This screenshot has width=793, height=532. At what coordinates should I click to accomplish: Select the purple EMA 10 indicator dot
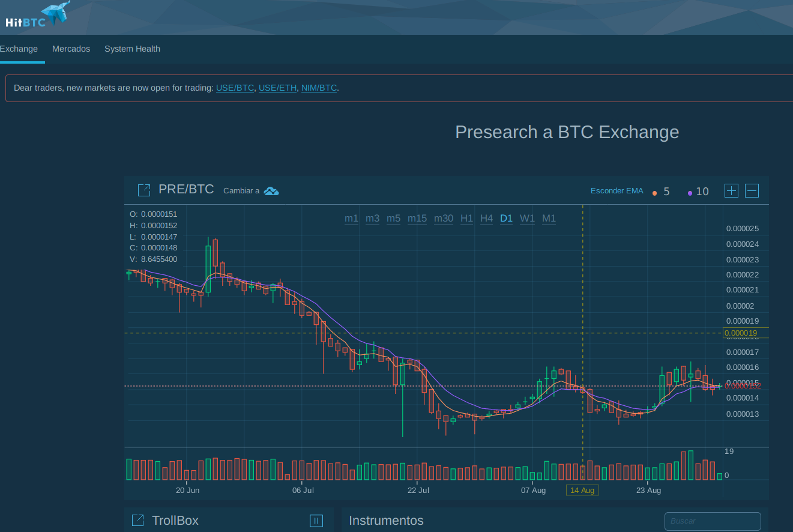(690, 193)
